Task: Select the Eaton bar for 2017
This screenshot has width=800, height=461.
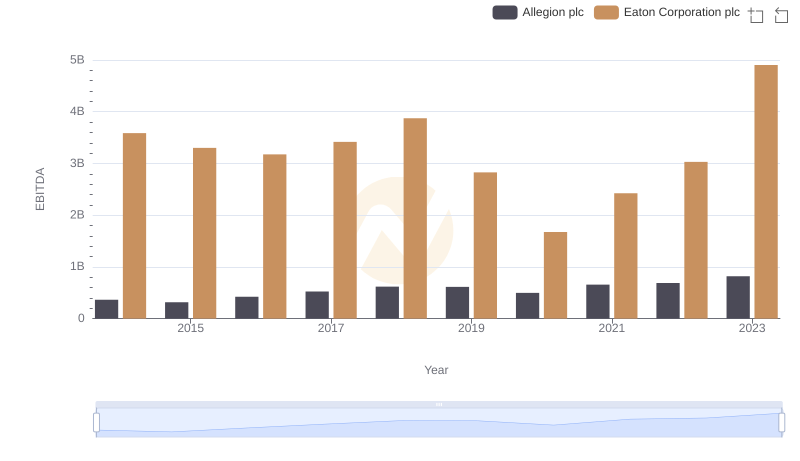Action: (x=345, y=230)
